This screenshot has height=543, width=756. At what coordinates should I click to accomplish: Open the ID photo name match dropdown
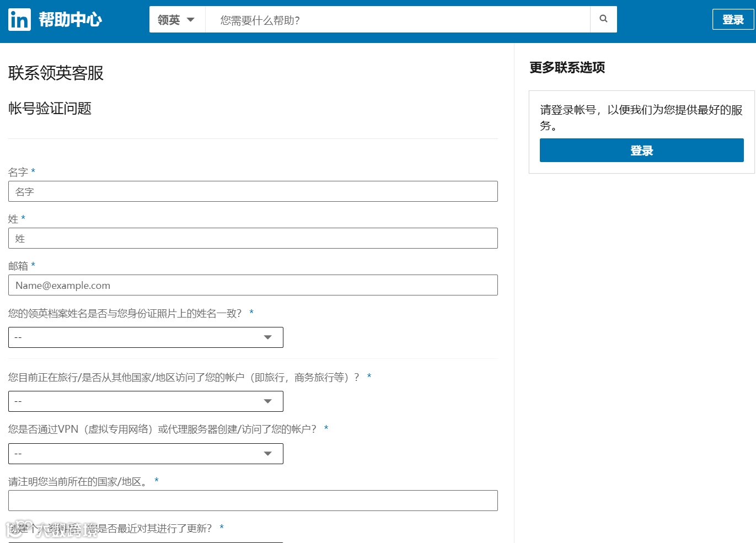146,337
